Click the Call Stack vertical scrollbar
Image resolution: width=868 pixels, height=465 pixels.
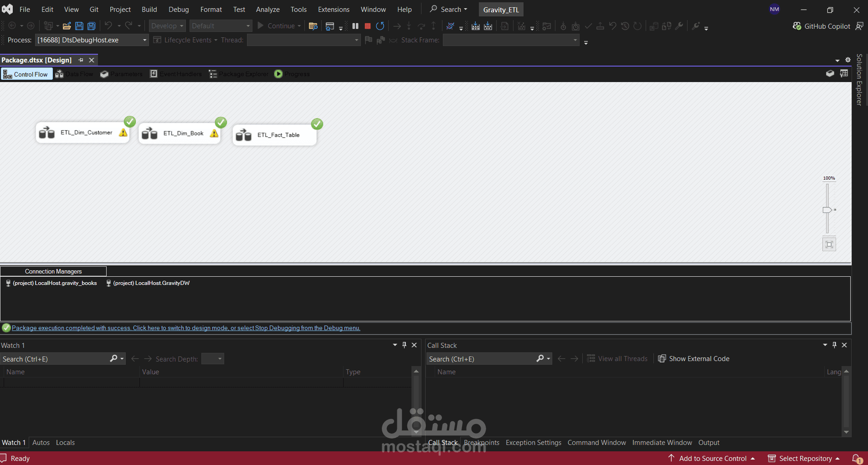(846, 401)
